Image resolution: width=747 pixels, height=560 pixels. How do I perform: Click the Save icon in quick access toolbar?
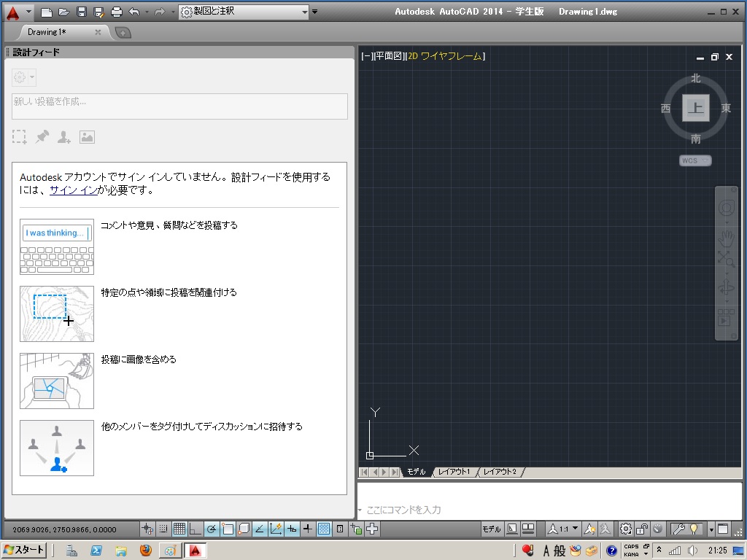pos(82,12)
